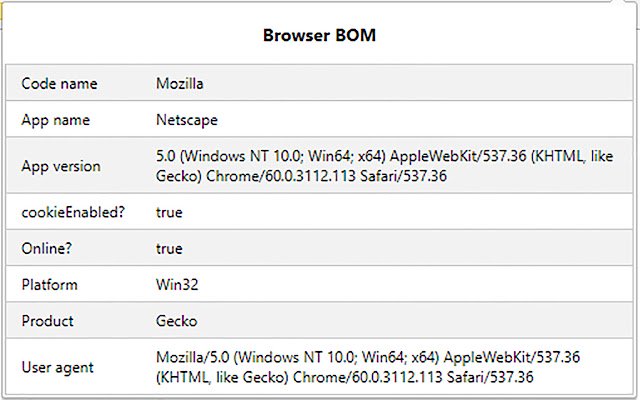Click the Platform row label

pyautogui.click(x=50, y=285)
